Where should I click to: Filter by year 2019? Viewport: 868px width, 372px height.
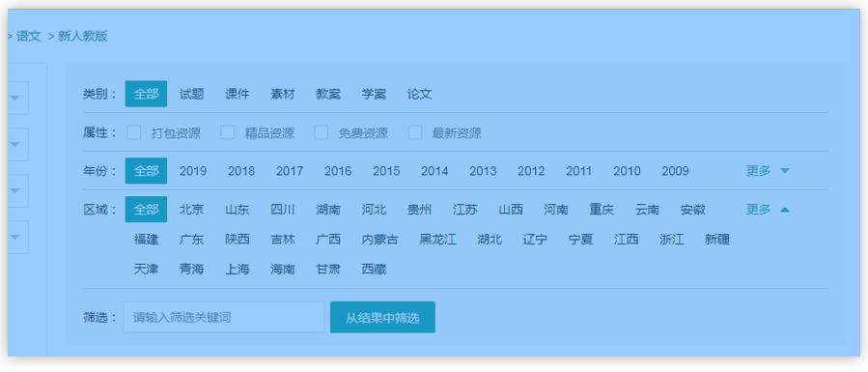[x=193, y=171]
